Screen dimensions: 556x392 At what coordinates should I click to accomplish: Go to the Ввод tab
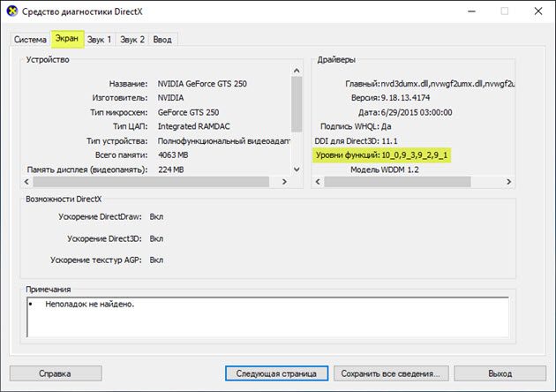pyautogui.click(x=162, y=40)
